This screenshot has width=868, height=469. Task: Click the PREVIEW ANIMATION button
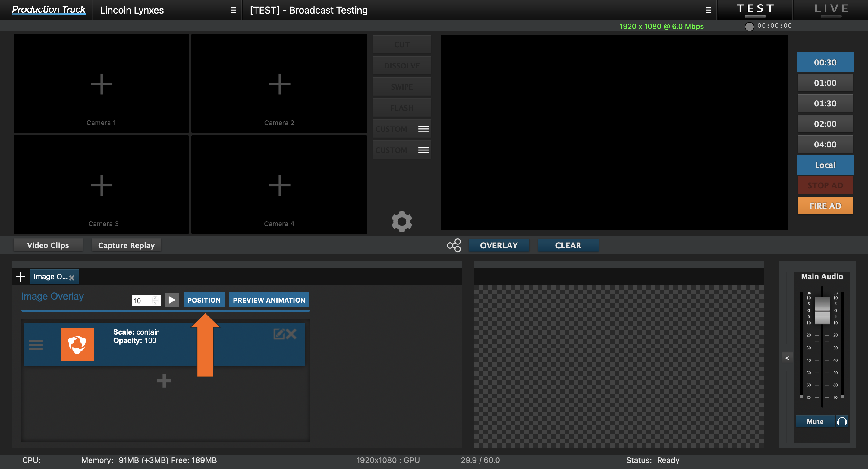point(269,300)
